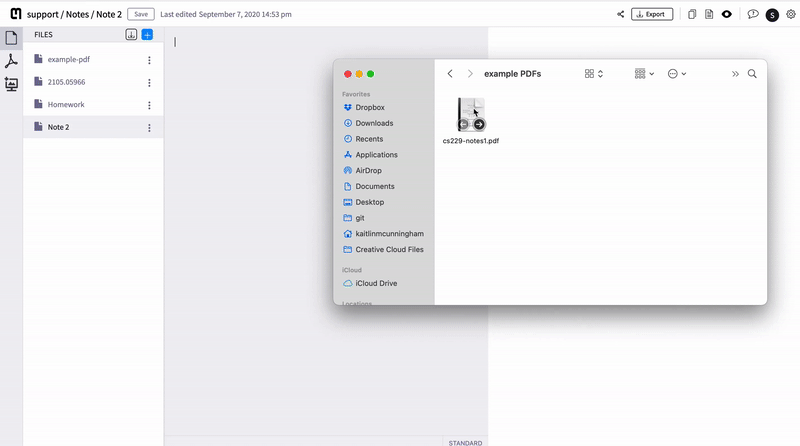Image resolution: width=800 pixels, height=446 pixels.
Task: Open settings gear icon
Action: click(791, 14)
